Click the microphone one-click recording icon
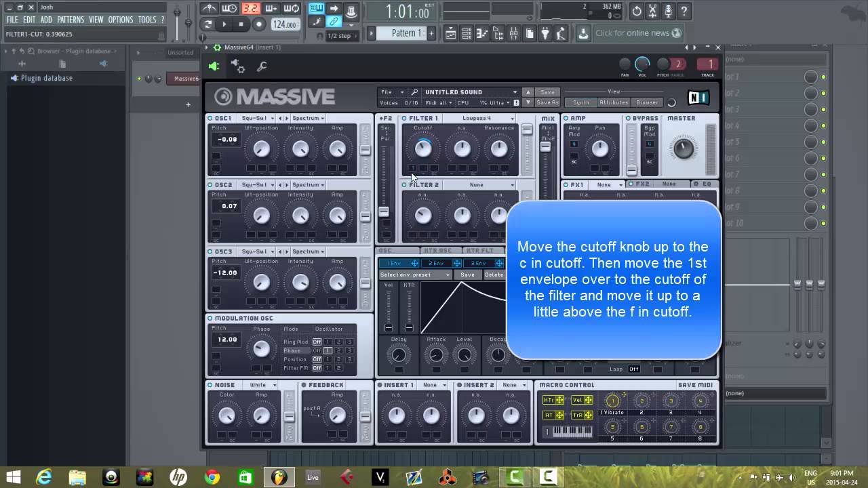Screen dimensions: 868x488 669,10
